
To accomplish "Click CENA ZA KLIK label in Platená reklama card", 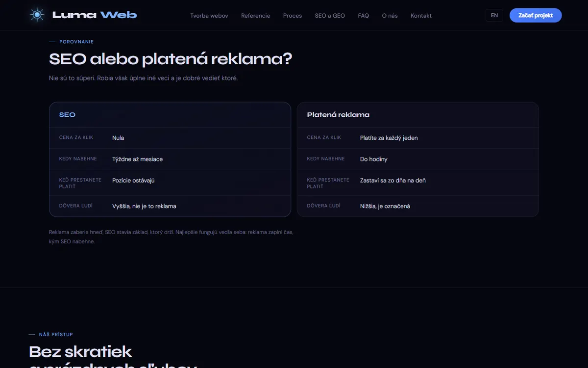I will pyautogui.click(x=324, y=137).
